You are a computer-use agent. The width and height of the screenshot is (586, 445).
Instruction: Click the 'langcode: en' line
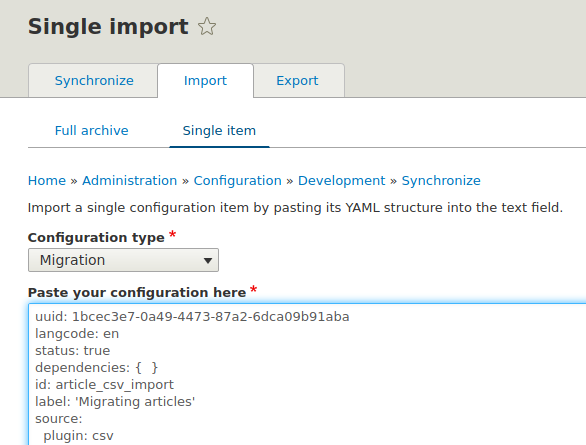pos(77,334)
